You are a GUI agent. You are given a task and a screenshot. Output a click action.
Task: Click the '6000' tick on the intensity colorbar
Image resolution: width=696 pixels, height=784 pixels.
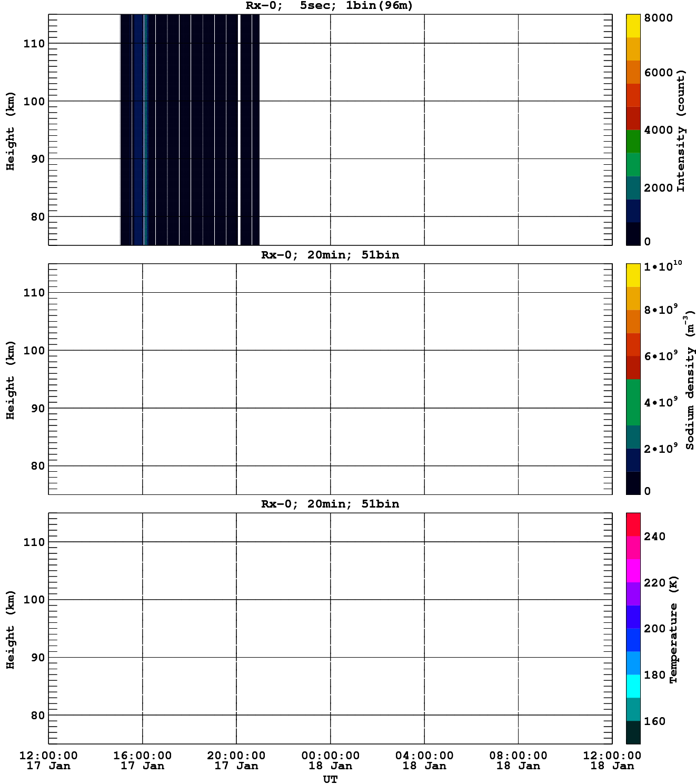coord(658,73)
